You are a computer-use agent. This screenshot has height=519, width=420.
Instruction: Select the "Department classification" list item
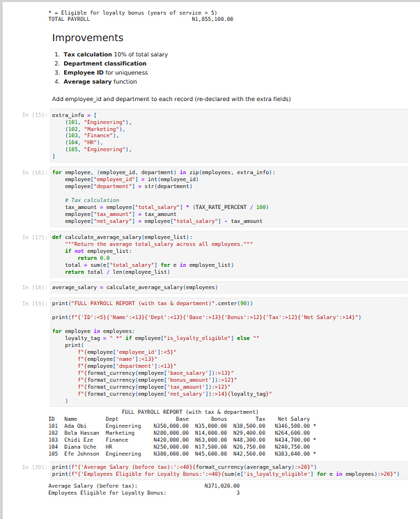coord(105,63)
